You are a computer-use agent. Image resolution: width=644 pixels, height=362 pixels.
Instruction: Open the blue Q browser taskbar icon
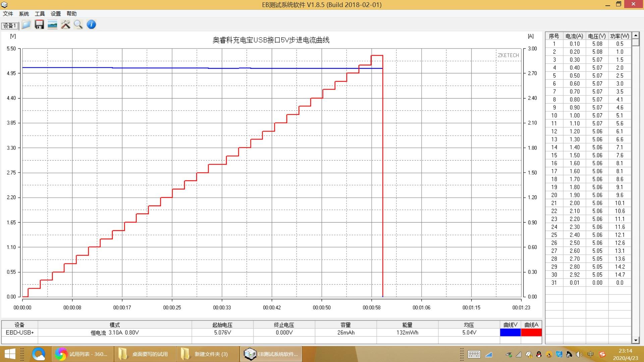(39, 354)
